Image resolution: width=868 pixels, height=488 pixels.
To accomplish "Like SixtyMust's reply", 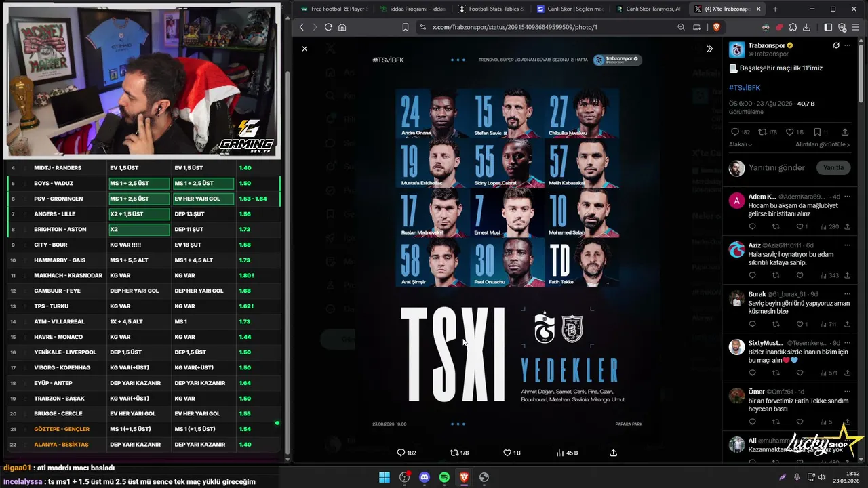I will (x=800, y=373).
